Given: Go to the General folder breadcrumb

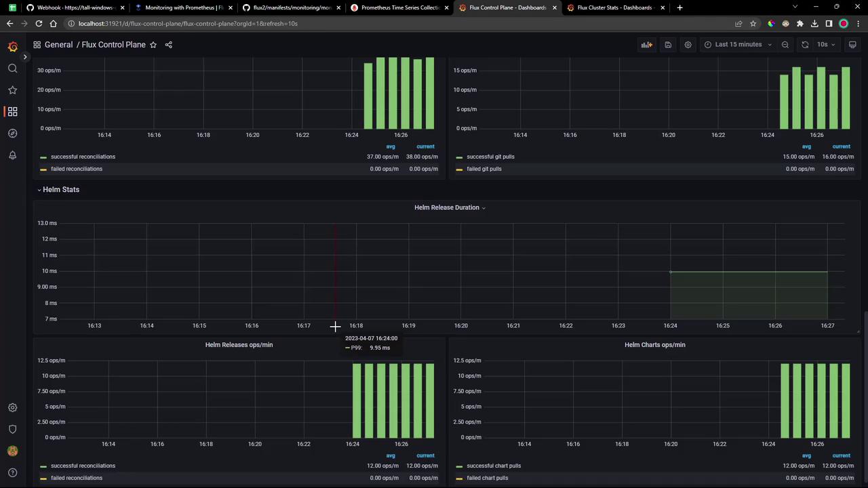Looking at the screenshot, I should (x=58, y=45).
